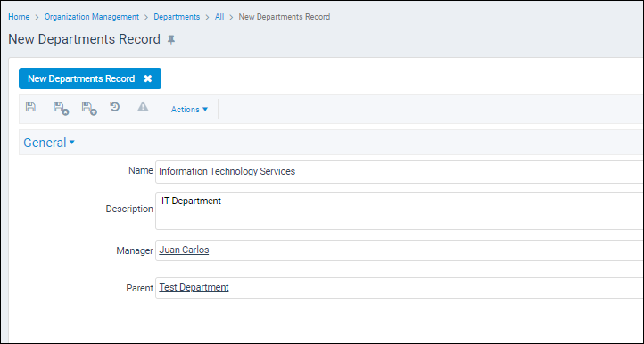644x344 pixels.
Task: Pin the New Departments Record page
Action: [171, 40]
